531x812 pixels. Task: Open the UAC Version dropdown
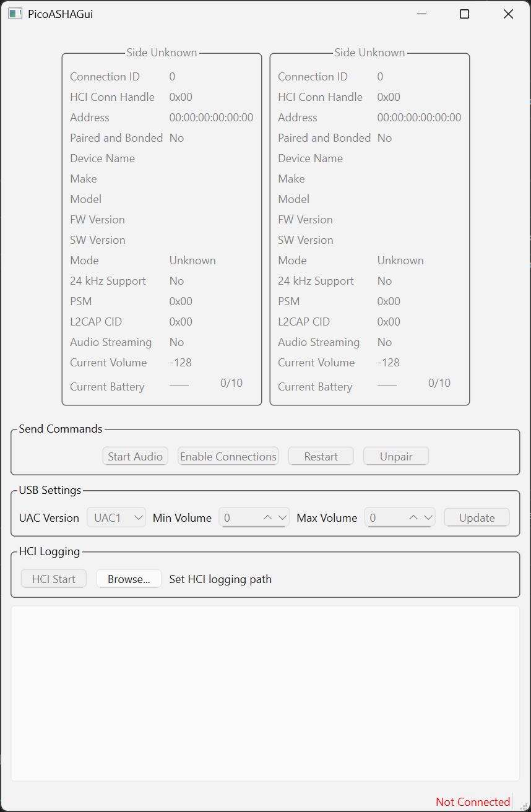coord(137,517)
